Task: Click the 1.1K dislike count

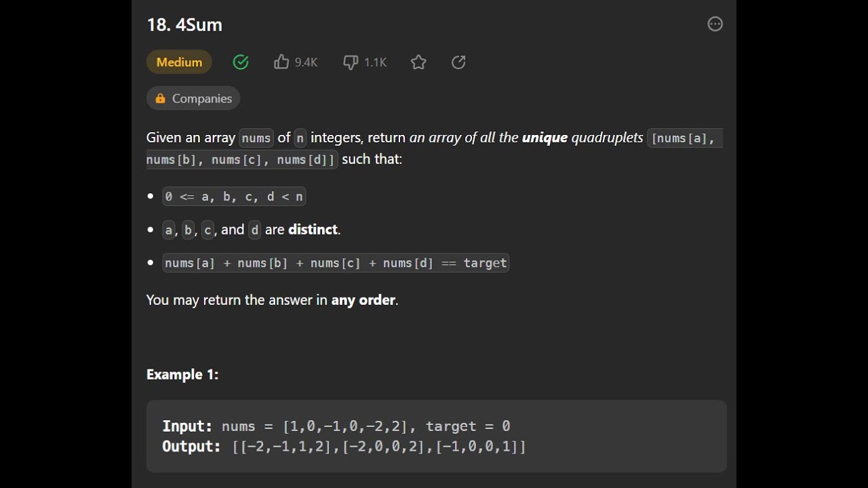Action: click(375, 62)
